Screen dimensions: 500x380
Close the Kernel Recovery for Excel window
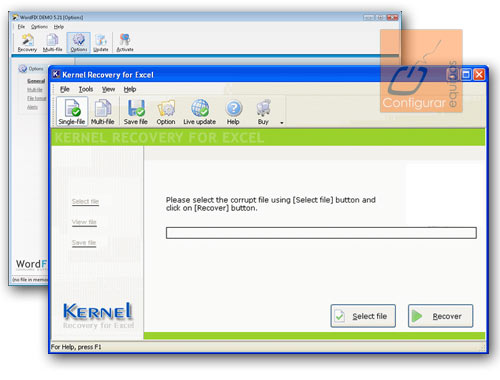(x=479, y=74)
